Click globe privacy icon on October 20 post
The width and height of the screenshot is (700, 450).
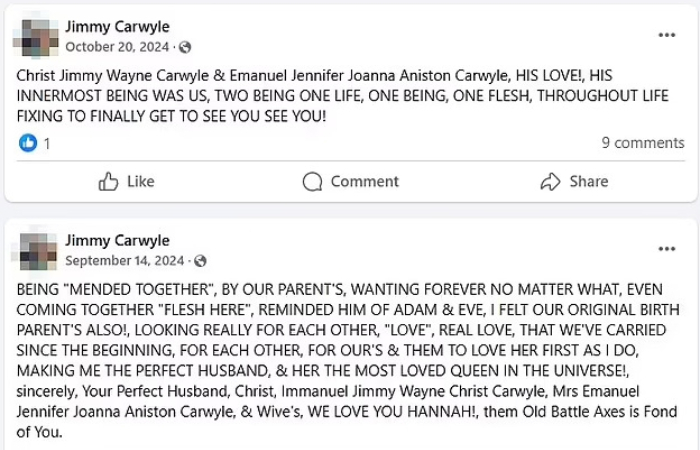coord(185,47)
